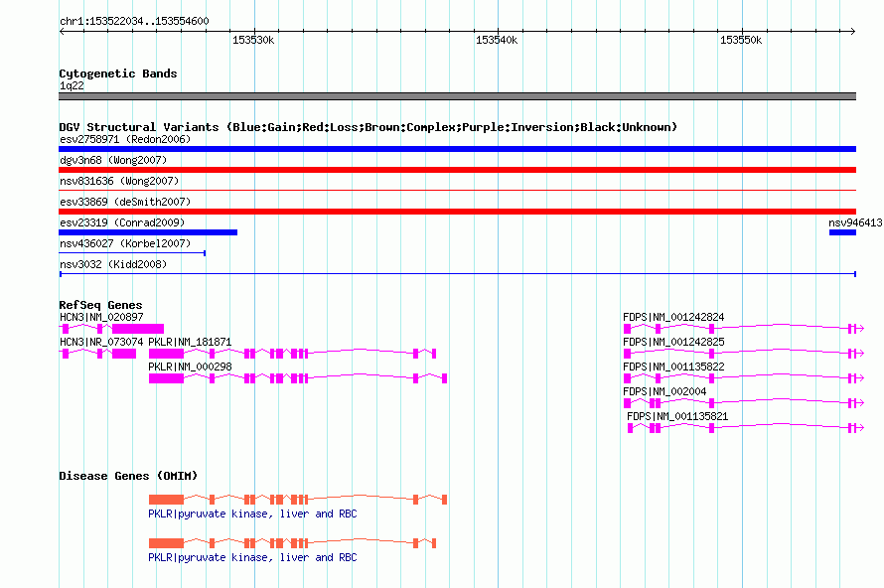Screen dimensions: 884x588
Task: Select the esv2758971 (Redon2006) blue gain bar
Action: point(457,149)
